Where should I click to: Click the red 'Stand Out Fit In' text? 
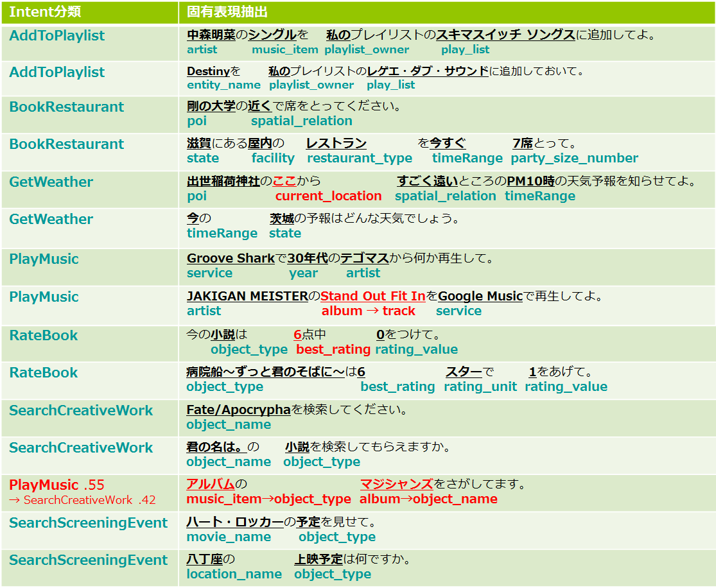[x=372, y=297]
